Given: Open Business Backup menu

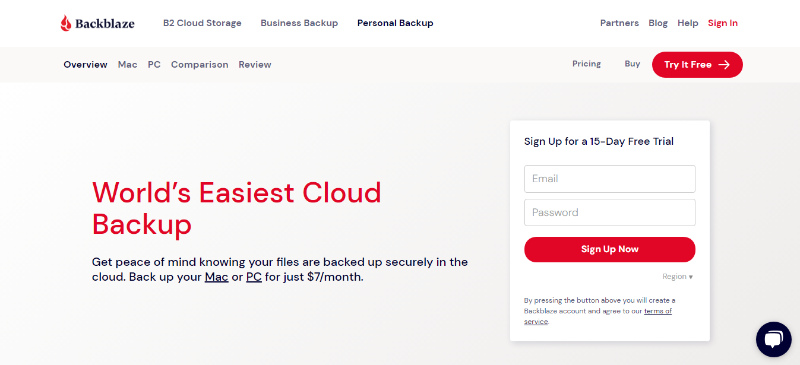Looking at the screenshot, I should [299, 23].
